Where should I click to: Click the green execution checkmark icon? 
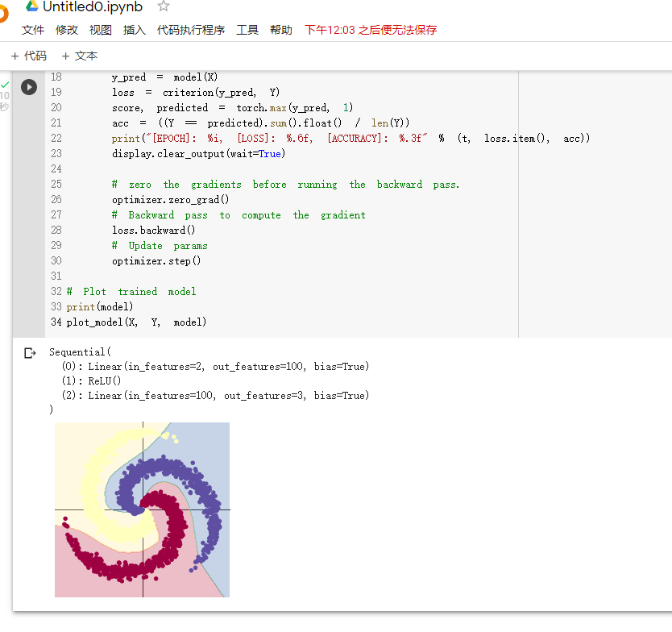[5, 85]
